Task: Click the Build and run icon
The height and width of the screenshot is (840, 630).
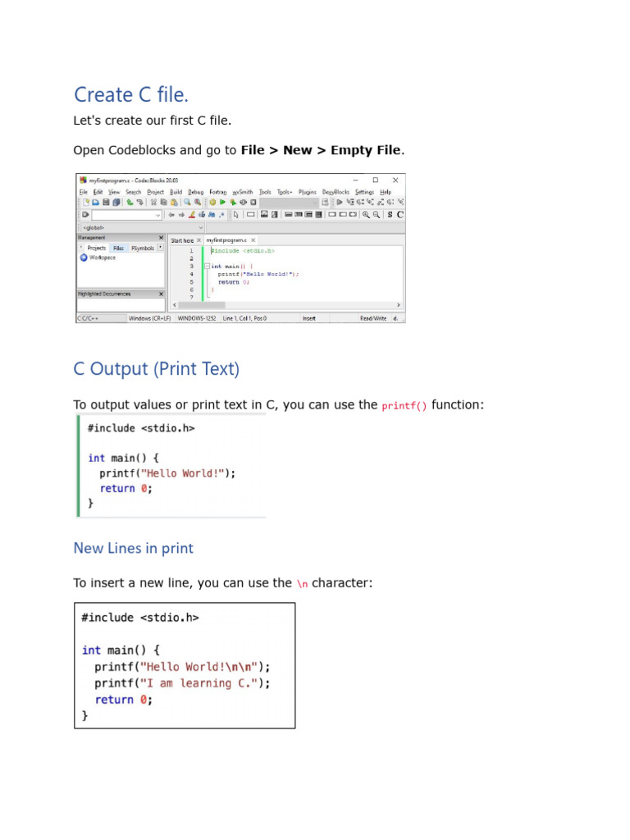Action: point(233,203)
